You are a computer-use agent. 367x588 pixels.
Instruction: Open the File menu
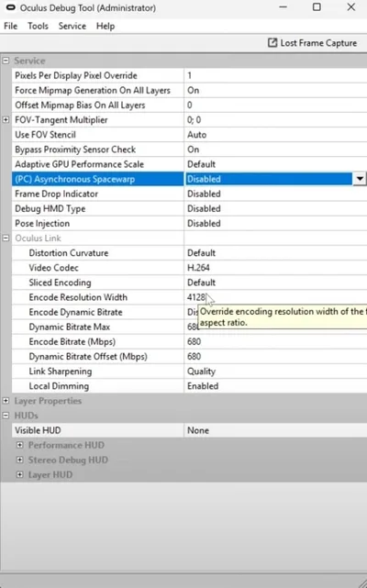click(x=10, y=26)
